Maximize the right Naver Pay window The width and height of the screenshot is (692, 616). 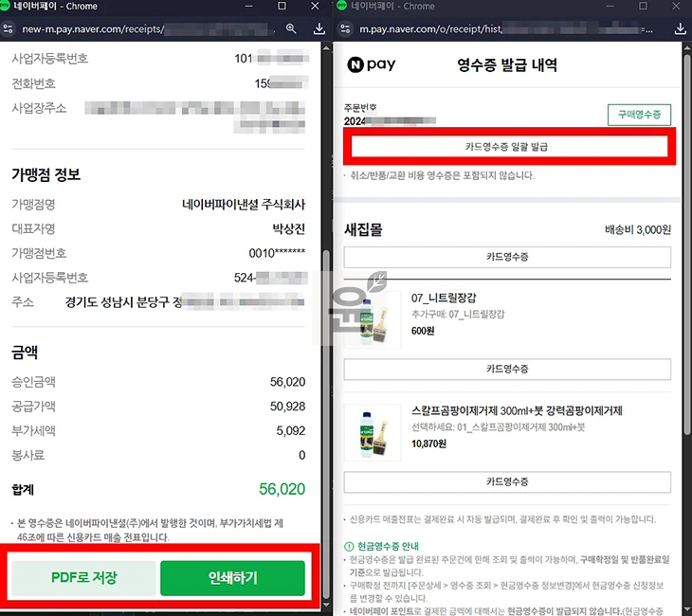pyautogui.click(x=643, y=6)
